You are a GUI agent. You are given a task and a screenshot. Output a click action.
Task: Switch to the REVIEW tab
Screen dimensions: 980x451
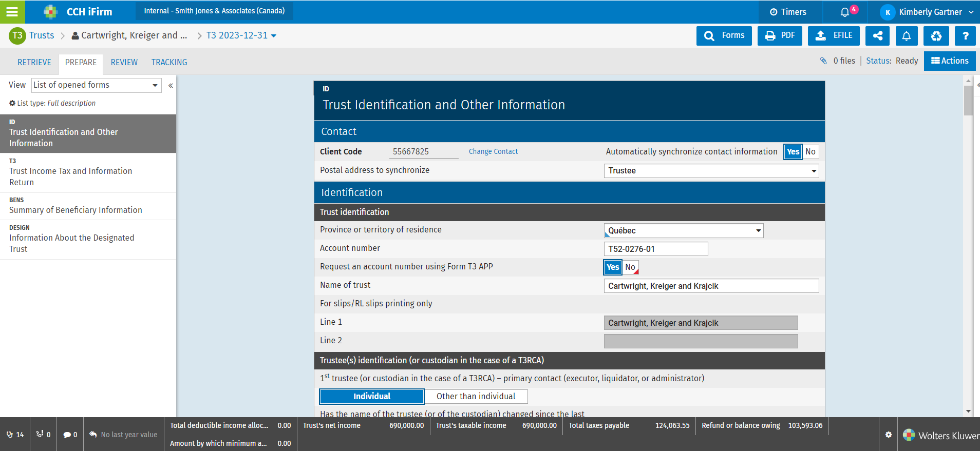coord(124,63)
